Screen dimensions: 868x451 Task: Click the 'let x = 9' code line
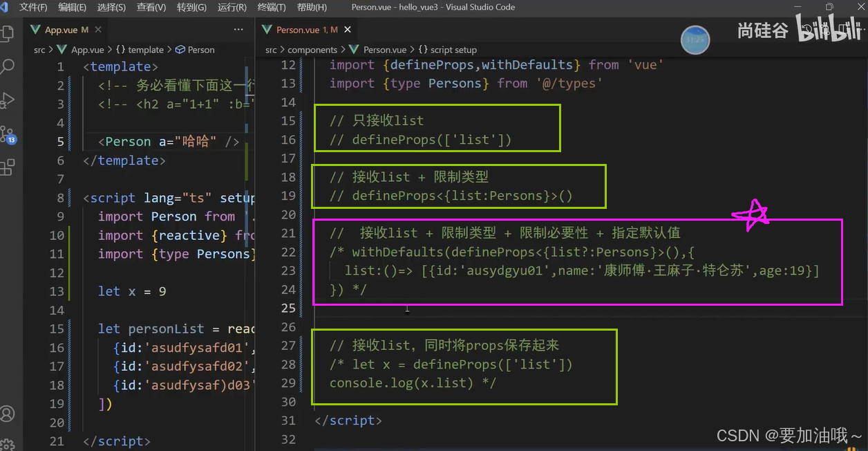(132, 291)
